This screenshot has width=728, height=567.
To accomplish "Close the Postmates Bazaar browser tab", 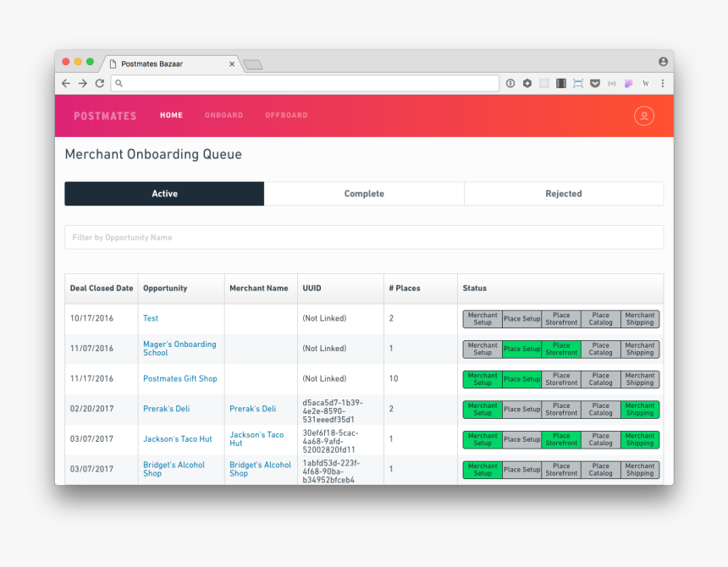I will coord(232,64).
